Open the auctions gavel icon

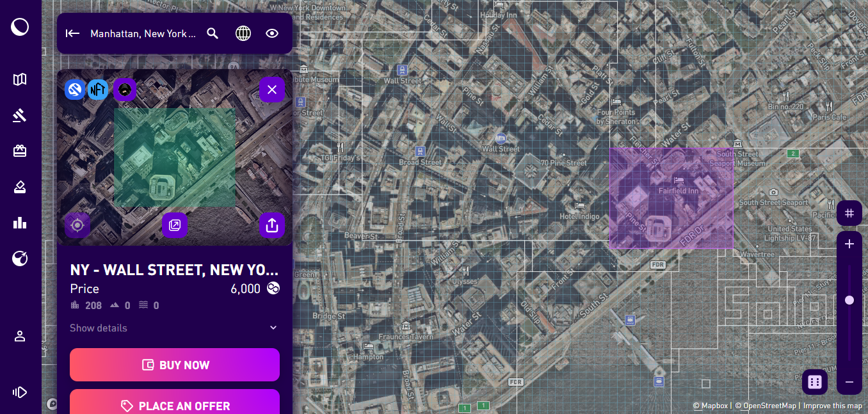[x=20, y=115]
